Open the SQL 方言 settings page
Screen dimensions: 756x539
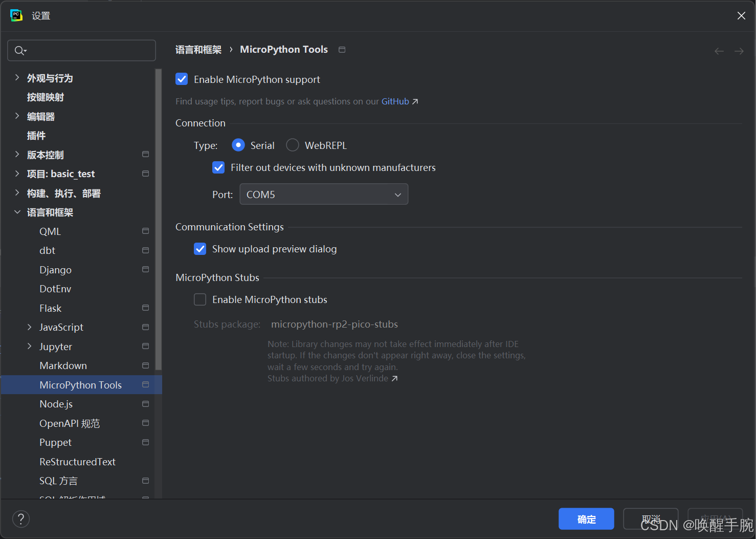pyautogui.click(x=58, y=481)
